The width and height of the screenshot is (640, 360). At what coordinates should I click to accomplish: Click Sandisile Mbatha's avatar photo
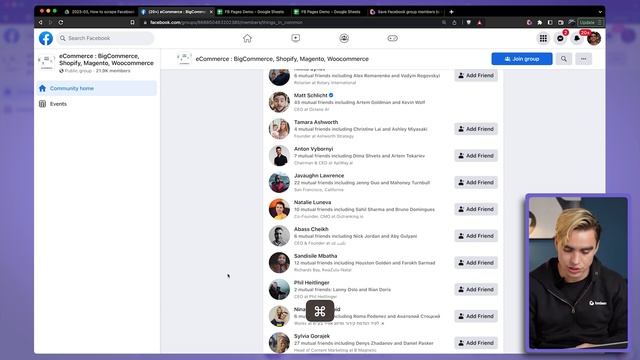[279, 263]
